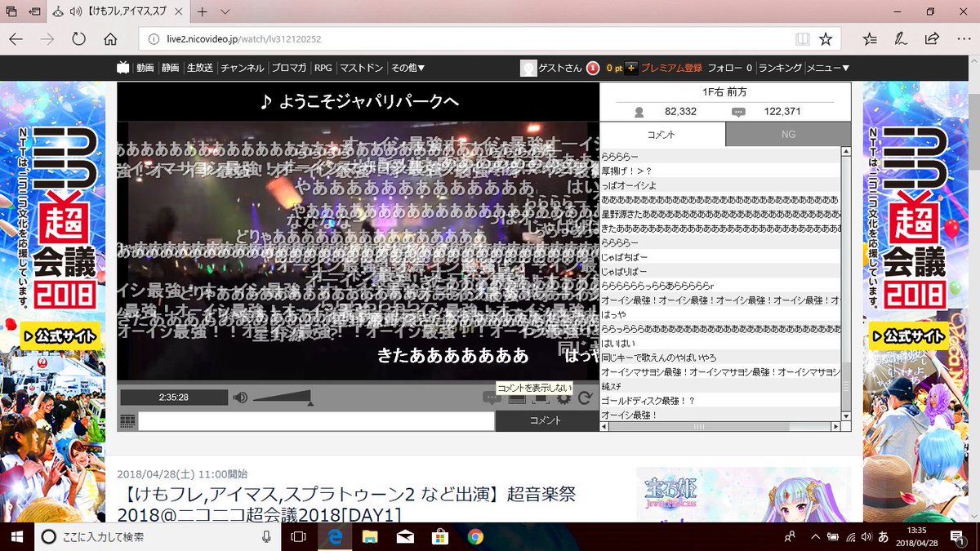The height and width of the screenshot is (551, 980).
Task: Go to 生放送 section
Action: (199, 69)
